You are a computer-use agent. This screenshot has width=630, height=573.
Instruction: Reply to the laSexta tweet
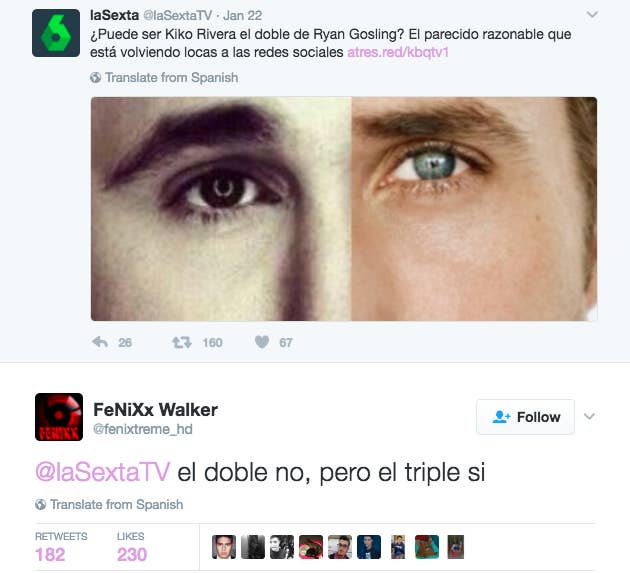(x=100, y=342)
